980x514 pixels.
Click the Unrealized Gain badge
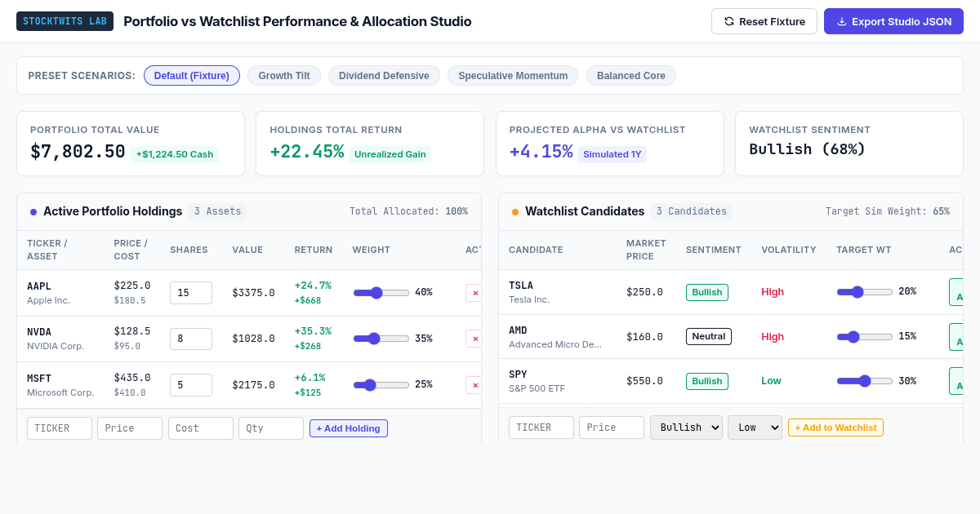point(390,154)
